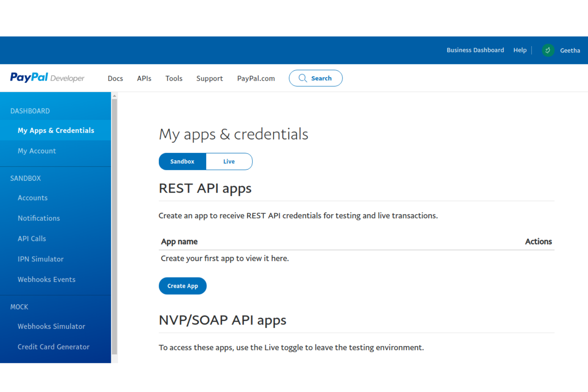Click the SANDBOX section heading
588x392 pixels.
pos(25,178)
